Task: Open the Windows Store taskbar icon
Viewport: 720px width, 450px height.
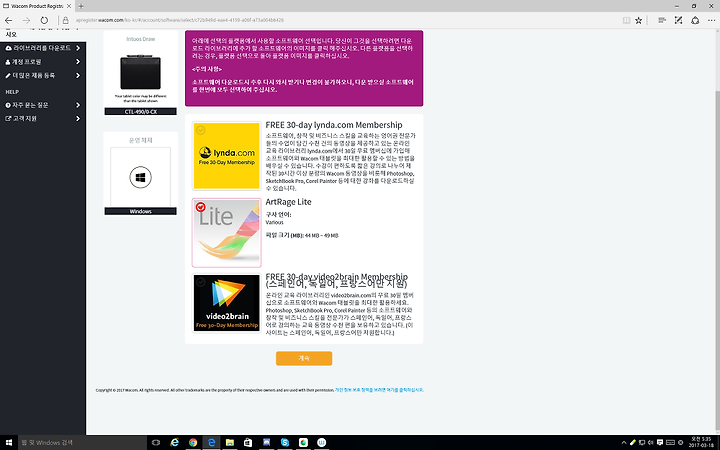Action: click(248, 443)
